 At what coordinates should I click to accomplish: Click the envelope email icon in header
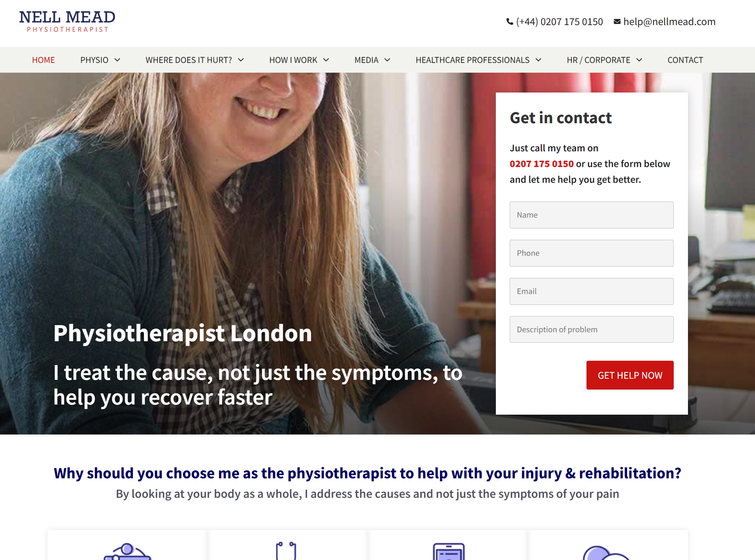(x=617, y=22)
